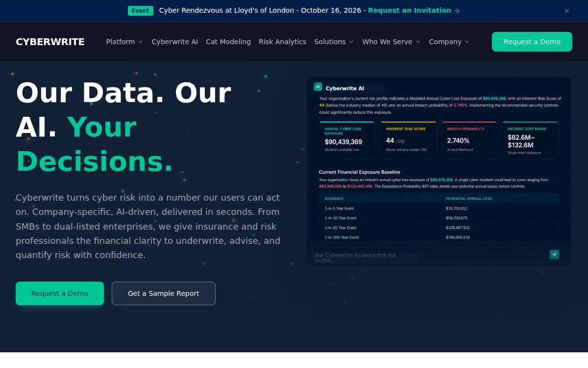Image resolution: width=588 pixels, height=368 pixels.
Task: Close the event announcement banner
Action: pyautogui.click(x=567, y=11)
